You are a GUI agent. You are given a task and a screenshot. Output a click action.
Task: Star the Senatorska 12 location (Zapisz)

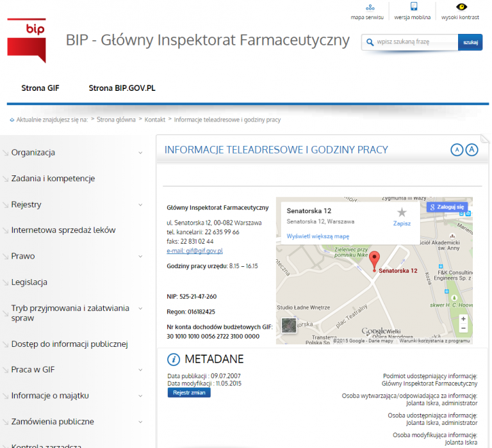tap(402, 212)
